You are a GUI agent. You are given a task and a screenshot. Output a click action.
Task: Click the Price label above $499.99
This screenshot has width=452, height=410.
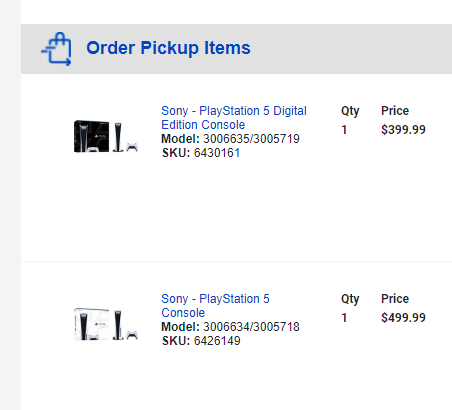[x=395, y=299]
